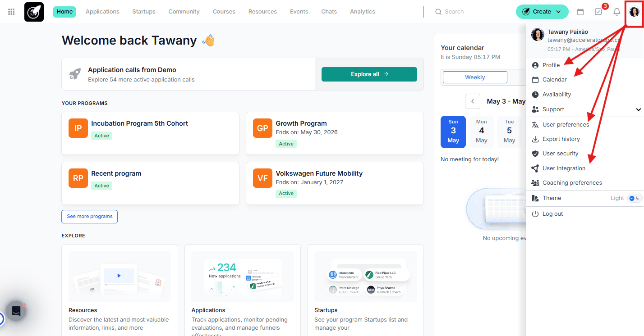Screen dimensions: 644x336
Task: Open Incubation Program 5th Cohort card
Action: (x=150, y=133)
